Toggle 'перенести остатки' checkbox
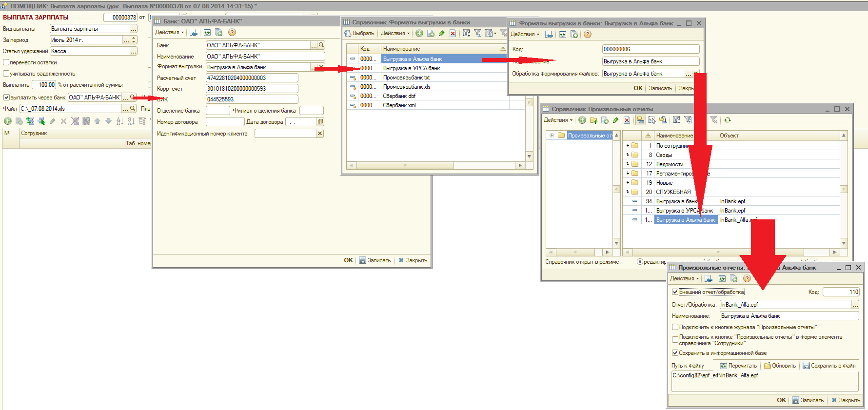Image resolution: width=868 pixels, height=410 pixels. coord(6,62)
